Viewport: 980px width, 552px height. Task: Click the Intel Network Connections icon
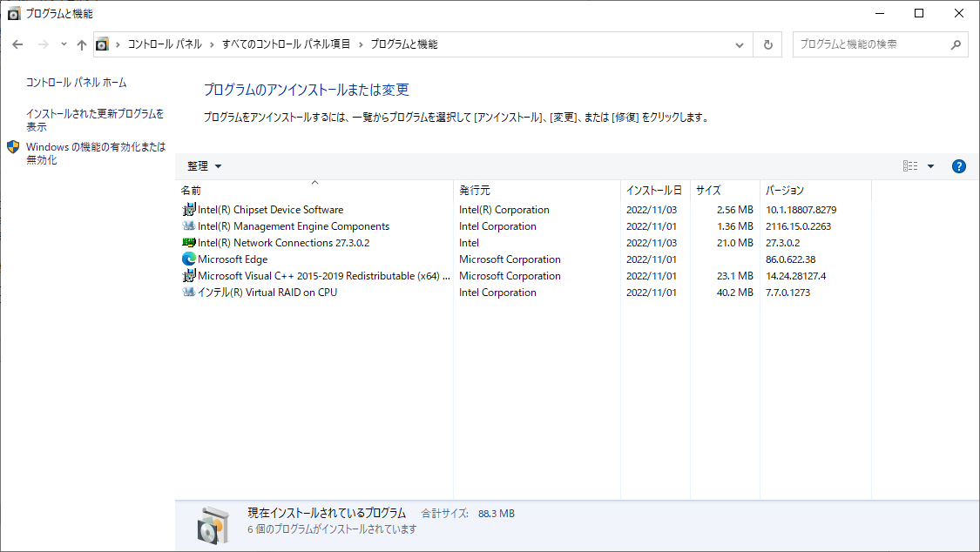[189, 243]
